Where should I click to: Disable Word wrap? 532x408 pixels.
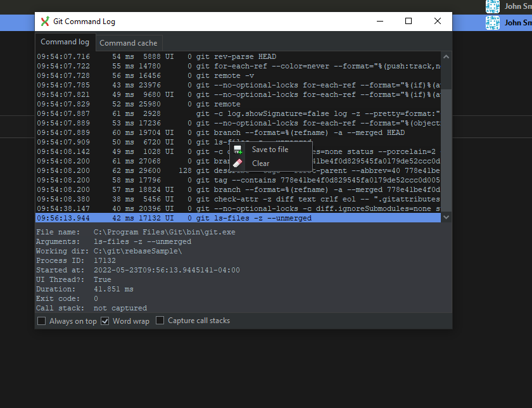pos(104,321)
